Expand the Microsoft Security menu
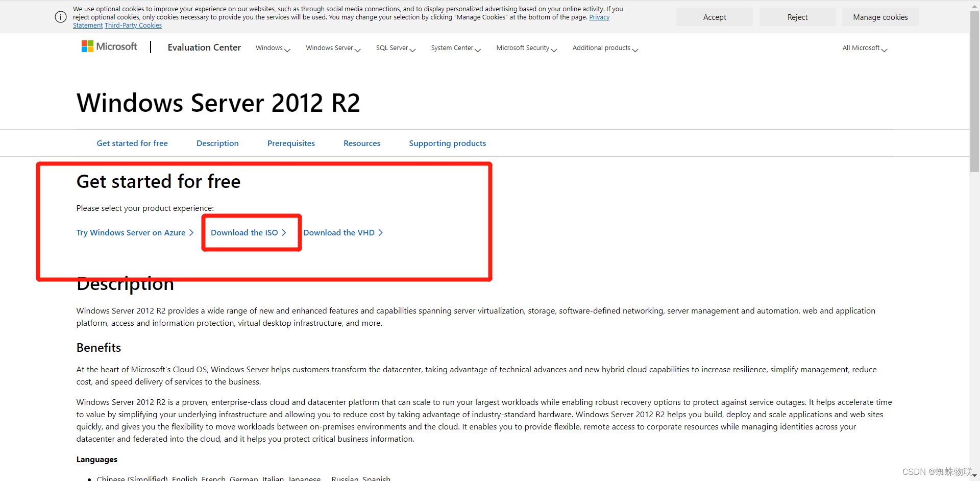 (x=527, y=48)
